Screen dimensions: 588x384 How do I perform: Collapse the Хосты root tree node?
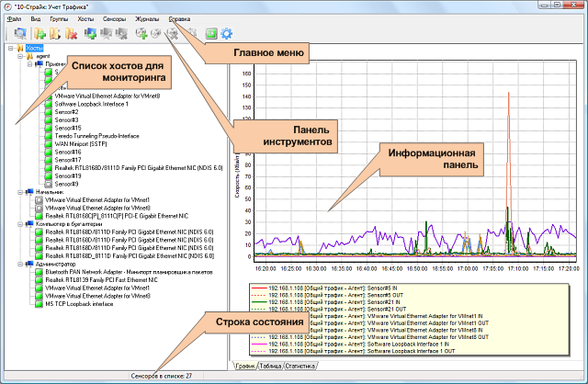coord(9,47)
